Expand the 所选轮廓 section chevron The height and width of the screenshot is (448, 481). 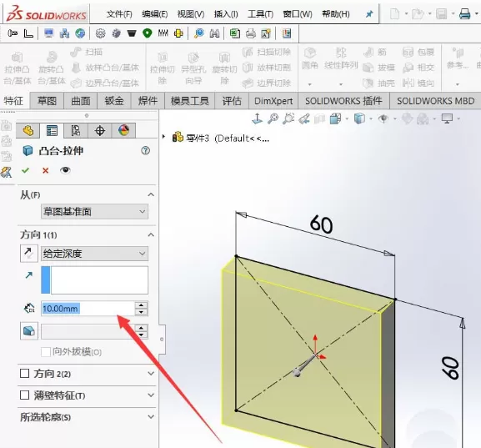(x=151, y=417)
